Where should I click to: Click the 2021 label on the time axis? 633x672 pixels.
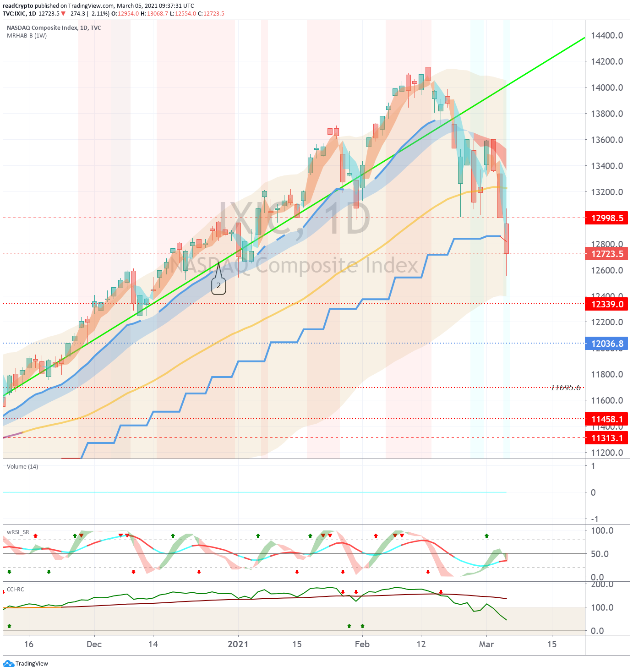[x=238, y=645]
